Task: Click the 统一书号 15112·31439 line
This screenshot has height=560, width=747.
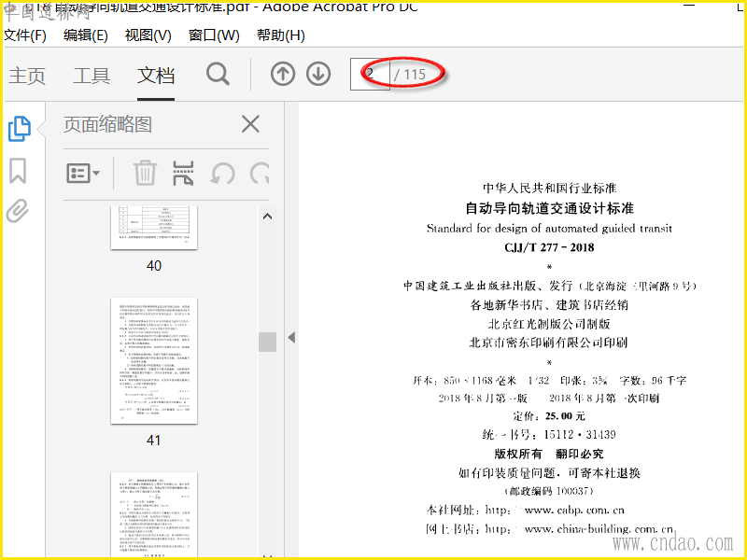Action: coord(549,434)
